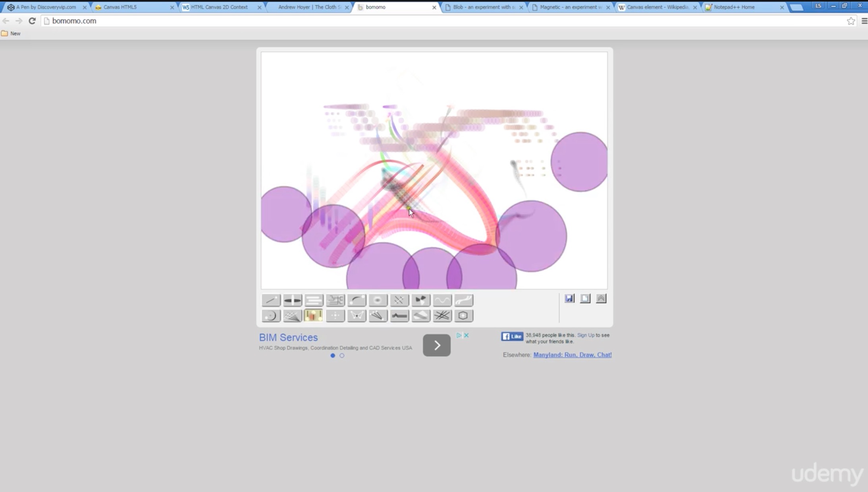Select the straight line brush tool
The height and width of the screenshot is (492, 868).
271,300
